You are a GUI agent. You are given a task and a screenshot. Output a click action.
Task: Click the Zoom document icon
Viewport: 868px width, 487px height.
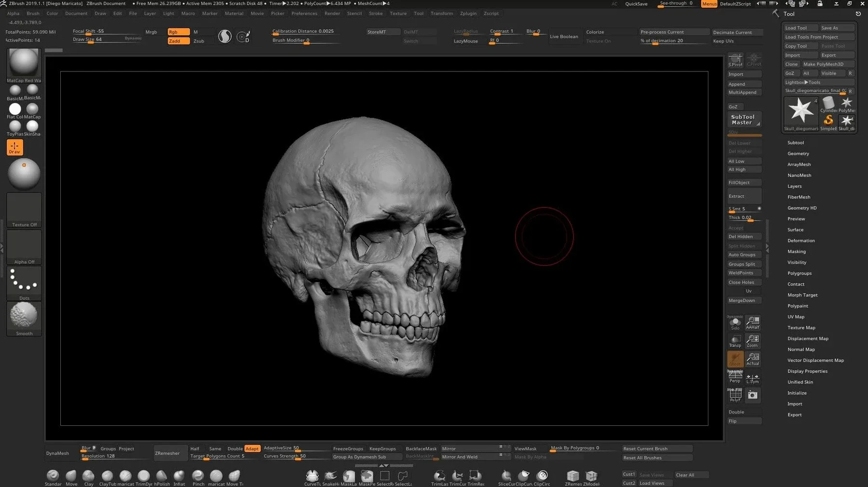(x=753, y=341)
